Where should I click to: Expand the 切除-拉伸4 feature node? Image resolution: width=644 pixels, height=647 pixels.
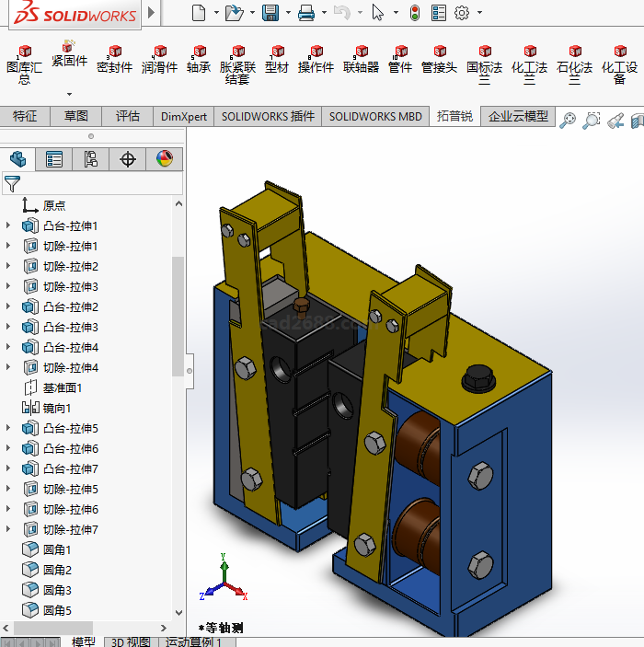coord(9,367)
